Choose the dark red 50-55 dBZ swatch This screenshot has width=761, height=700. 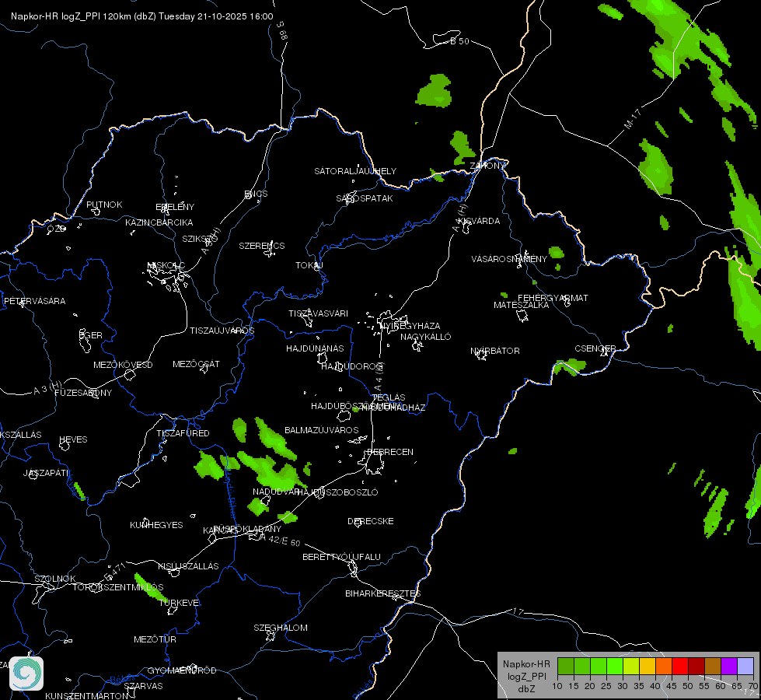click(696, 667)
